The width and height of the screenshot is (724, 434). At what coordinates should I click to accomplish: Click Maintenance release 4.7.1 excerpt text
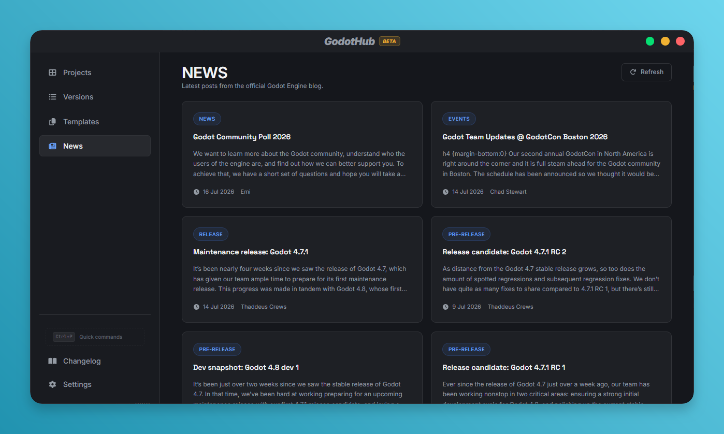click(300, 279)
